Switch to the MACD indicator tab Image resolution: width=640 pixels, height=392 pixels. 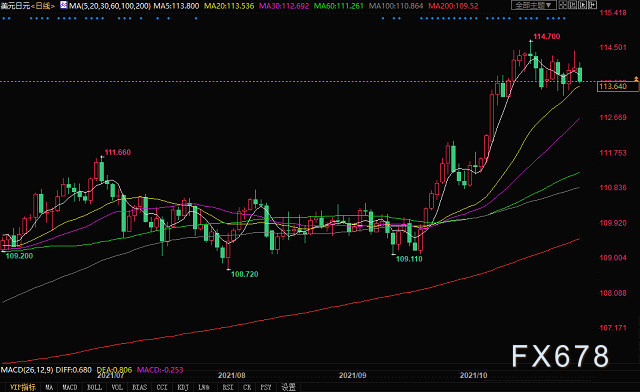pos(70,387)
